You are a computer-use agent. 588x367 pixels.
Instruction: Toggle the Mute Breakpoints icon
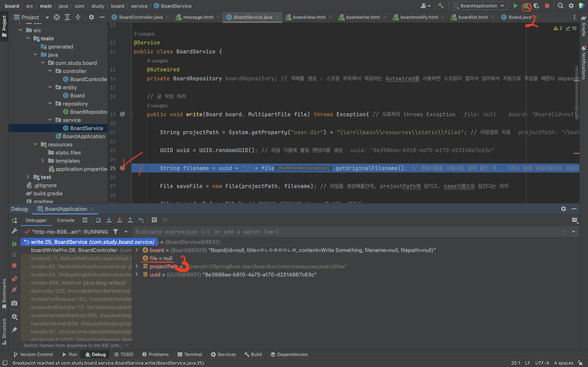point(14,290)
